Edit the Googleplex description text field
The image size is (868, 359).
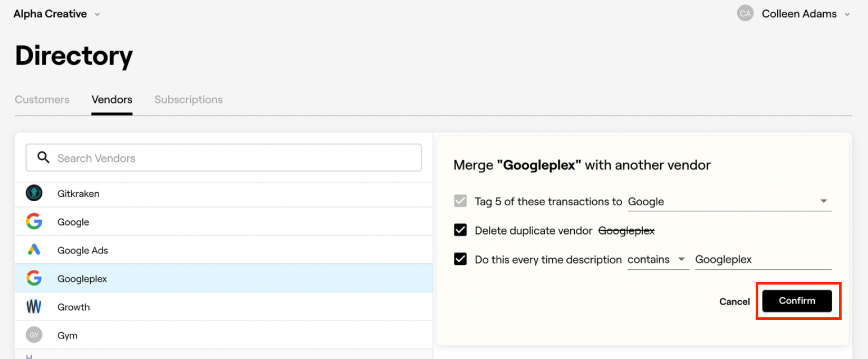click(x=763, y=259)
